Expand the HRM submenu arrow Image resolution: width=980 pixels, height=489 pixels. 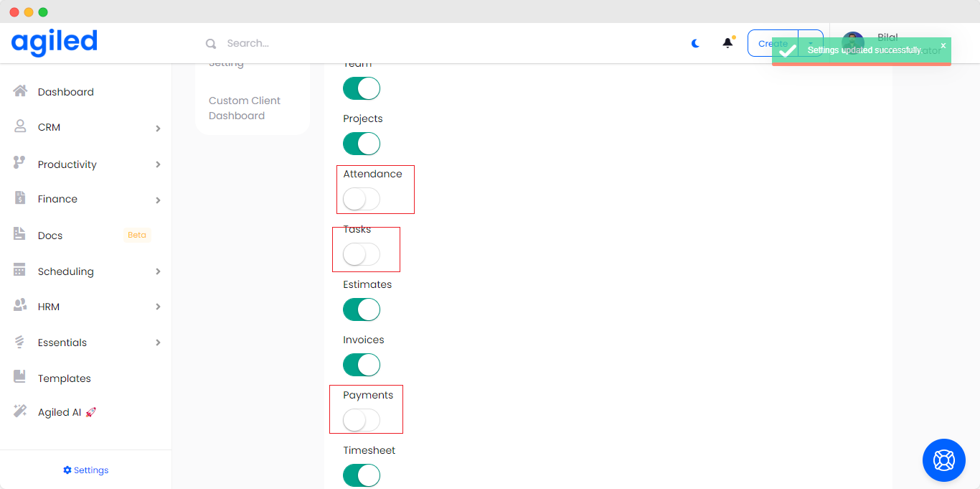point(158,307)
